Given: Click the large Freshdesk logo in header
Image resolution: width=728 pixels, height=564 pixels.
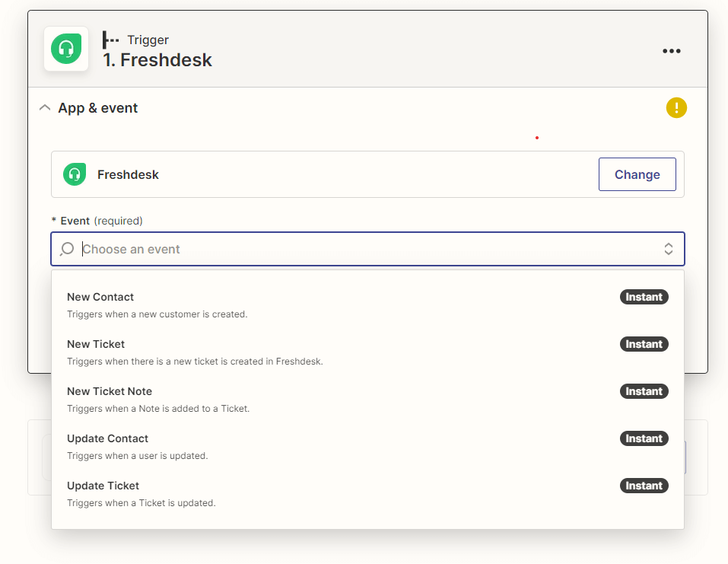Looking at the screenshot, I should click(66, 49).
